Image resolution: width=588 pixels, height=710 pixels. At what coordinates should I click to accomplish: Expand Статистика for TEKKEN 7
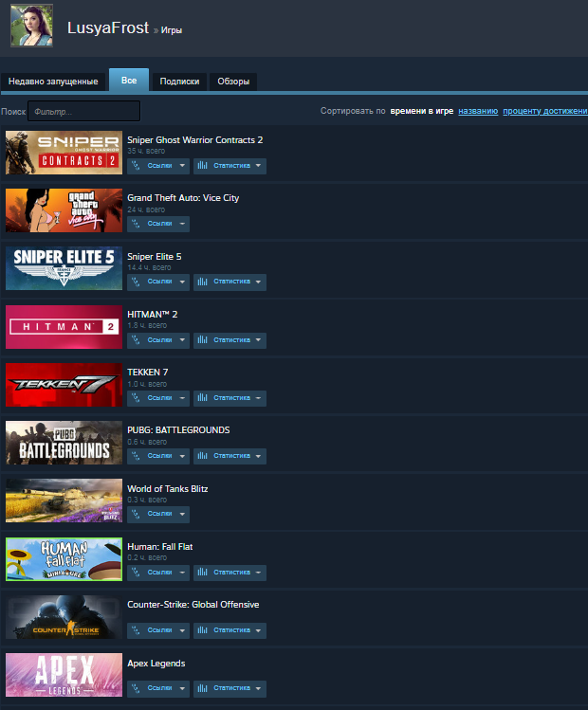coord(230,398)
